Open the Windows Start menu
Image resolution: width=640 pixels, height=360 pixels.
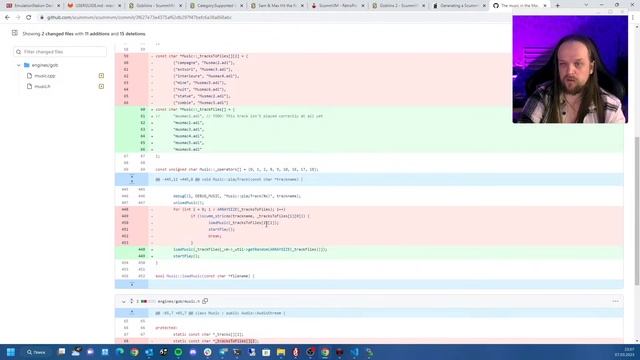pos(11,352)
